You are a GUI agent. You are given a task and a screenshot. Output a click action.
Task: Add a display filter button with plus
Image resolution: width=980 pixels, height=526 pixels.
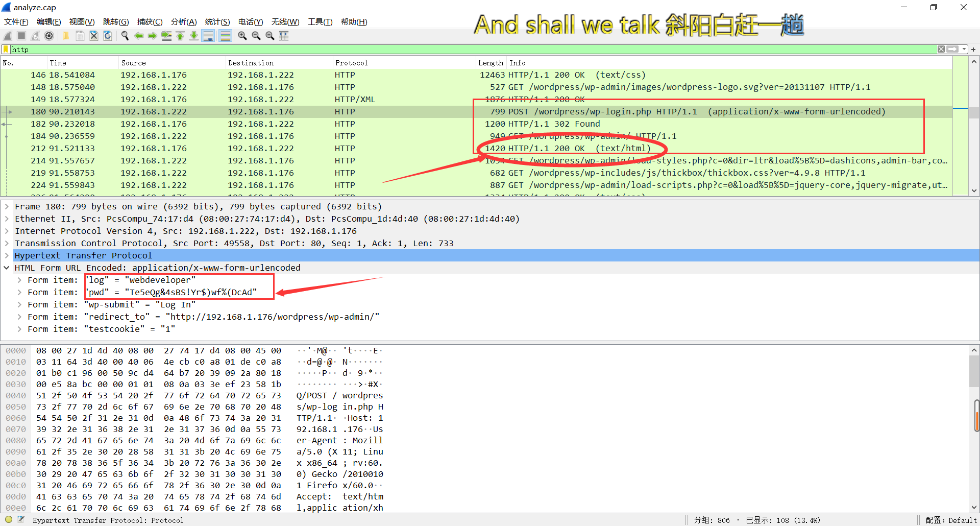(973, 50)
